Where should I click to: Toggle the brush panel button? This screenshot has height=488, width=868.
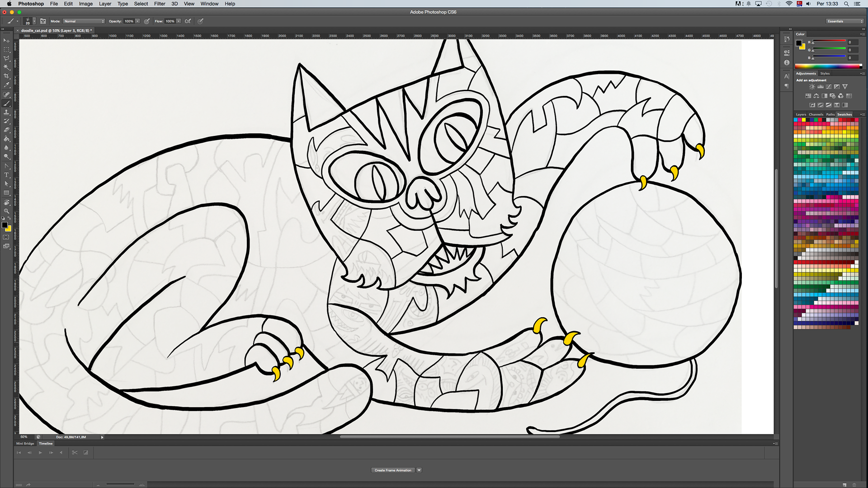[x=43, y=21]
